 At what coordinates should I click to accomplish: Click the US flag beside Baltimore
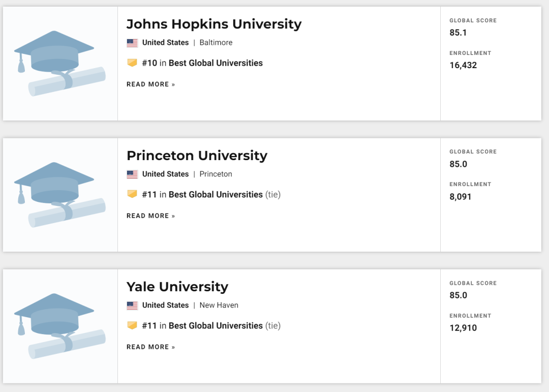132,43
